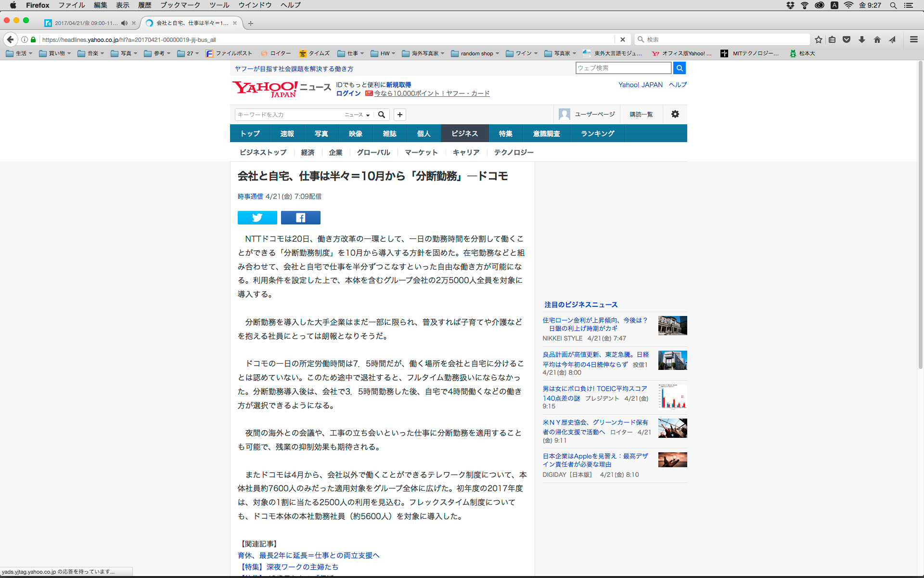Click the TOEIC score chart thumbnail
The width and height of the screenshot is (924, 578).
672,396
